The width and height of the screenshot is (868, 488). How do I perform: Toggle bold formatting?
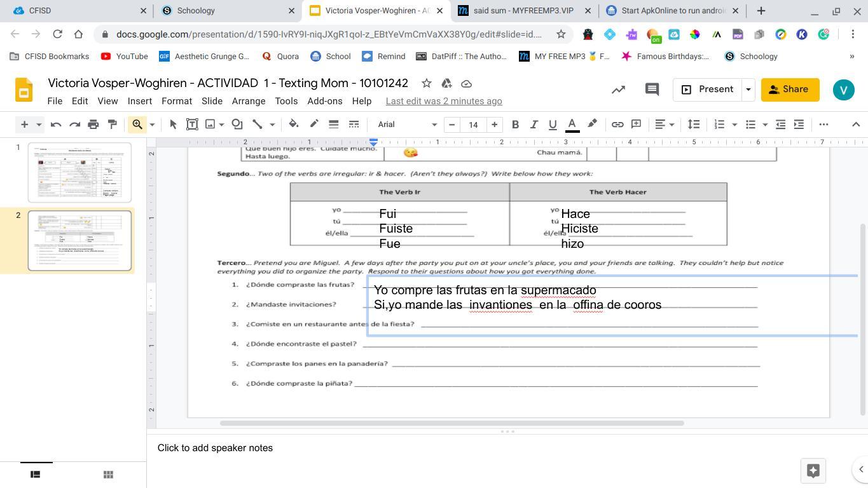pos(515,125)
